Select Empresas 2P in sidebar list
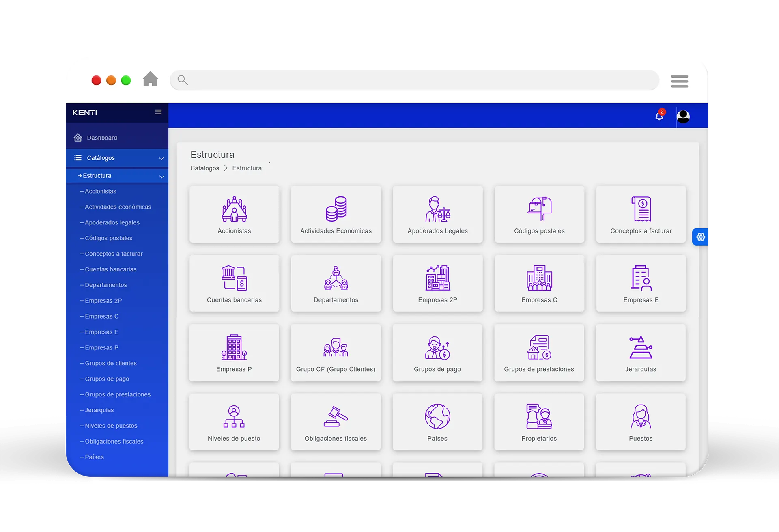779x532 pixels. (103, 301)
